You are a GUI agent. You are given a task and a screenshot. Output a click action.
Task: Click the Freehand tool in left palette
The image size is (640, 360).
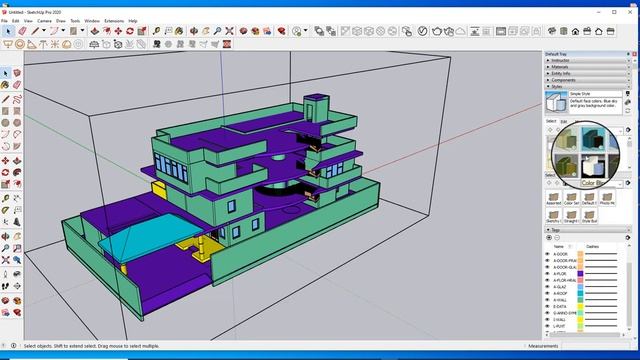click(17, 99)
